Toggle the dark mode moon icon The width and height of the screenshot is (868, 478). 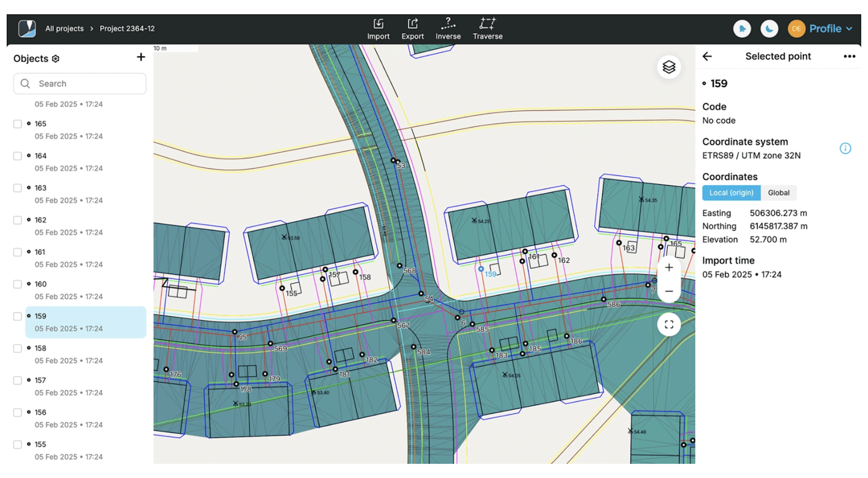point(769,29)
